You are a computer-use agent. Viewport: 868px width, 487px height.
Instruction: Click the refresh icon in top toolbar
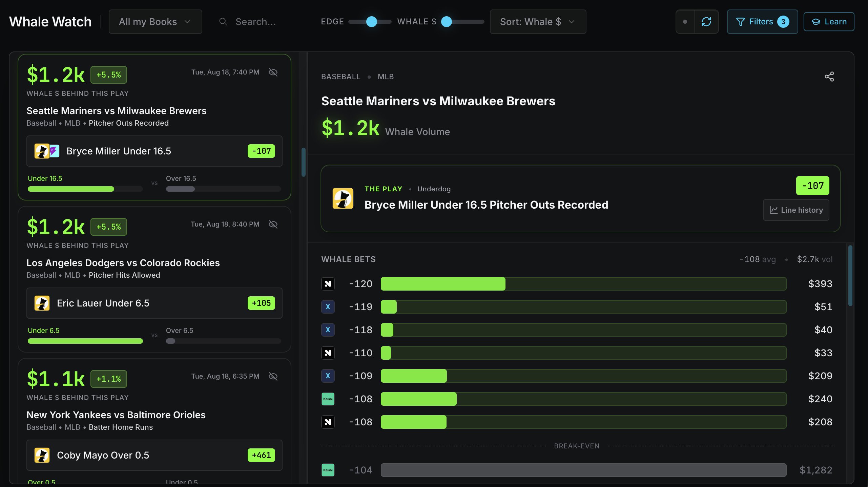tap(706, 22)
